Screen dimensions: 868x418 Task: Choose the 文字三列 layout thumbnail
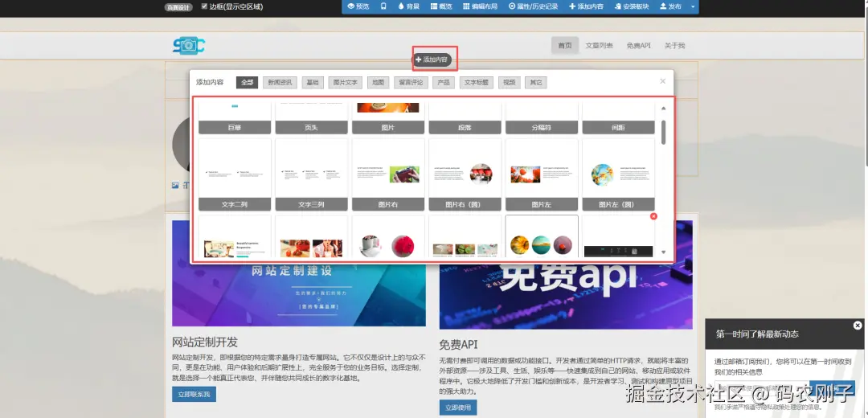311,174
